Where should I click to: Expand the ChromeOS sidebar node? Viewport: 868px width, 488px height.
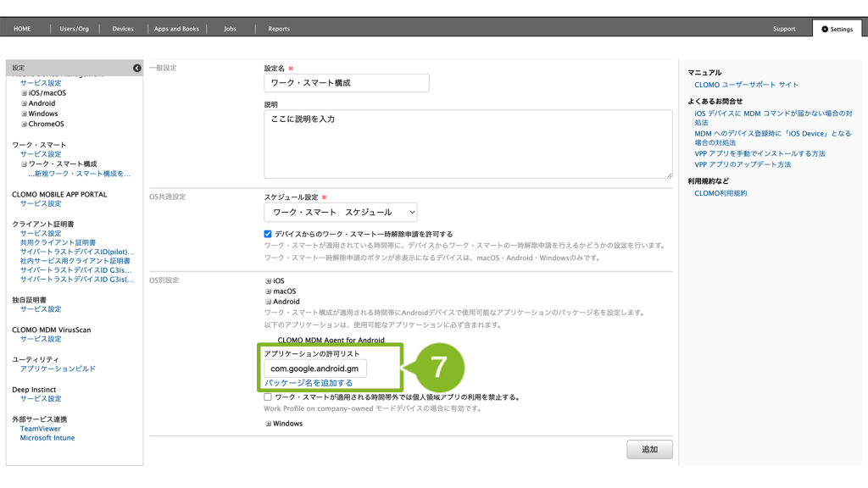(x=25, y=124)
